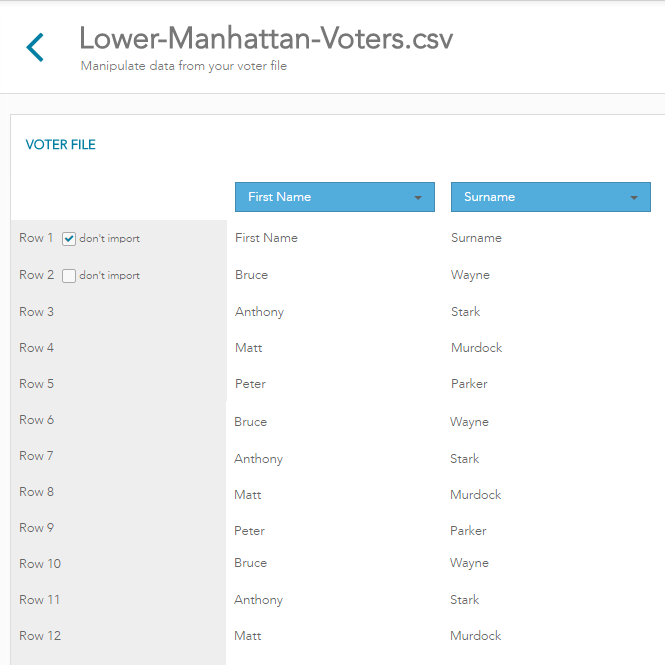The image size is (665, 665).
Task: Click Matt in Row 8
Action: pos(247,495)
